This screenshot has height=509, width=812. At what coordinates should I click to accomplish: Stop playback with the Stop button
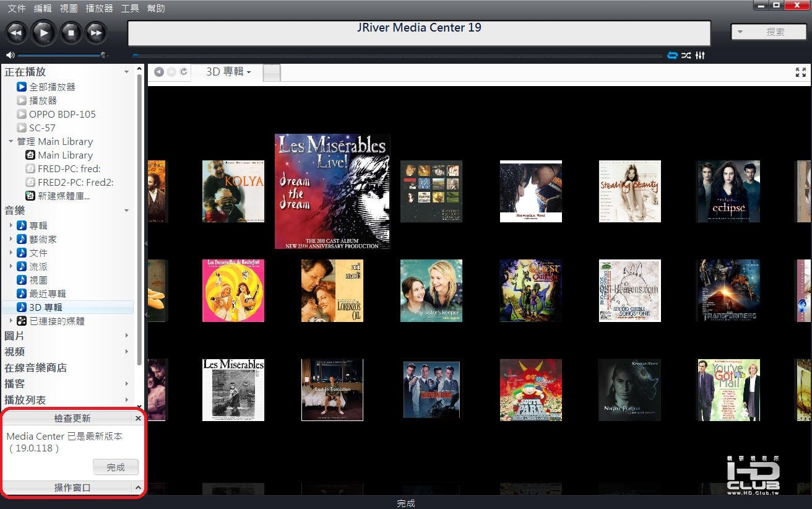coord(71,32)
